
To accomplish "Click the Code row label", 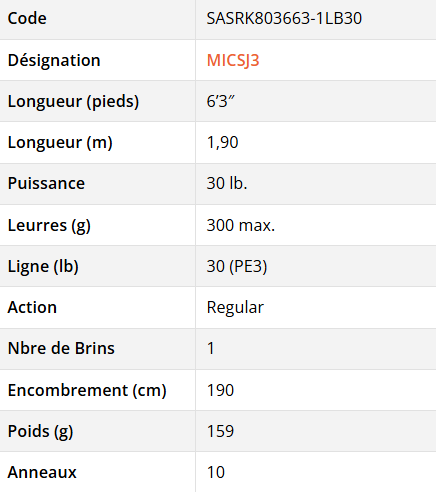I will point(27,18).
